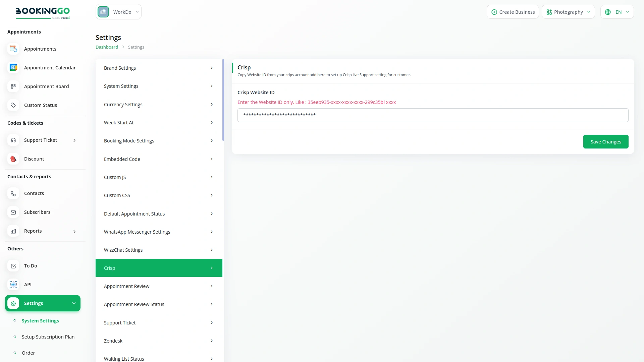The width and height of the screenshot is (644, 362).
Task: Open the API icon in the sidebar
Action: click(13, 285)
